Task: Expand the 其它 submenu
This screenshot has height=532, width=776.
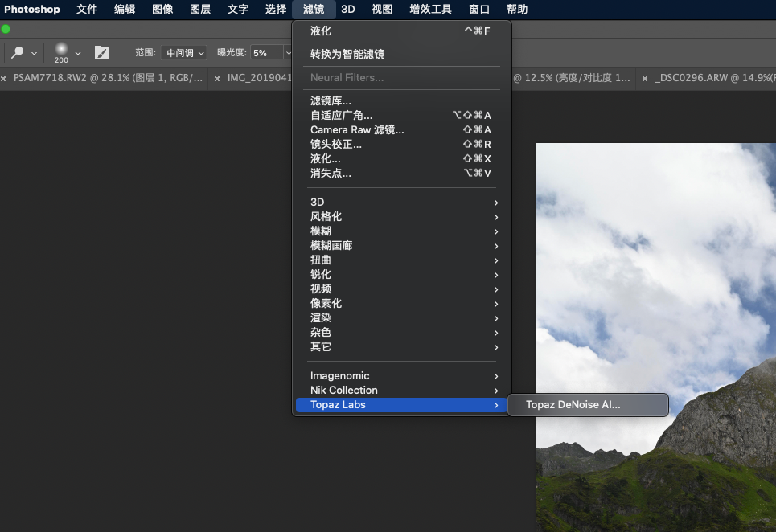Action: (x=401, y=346)
